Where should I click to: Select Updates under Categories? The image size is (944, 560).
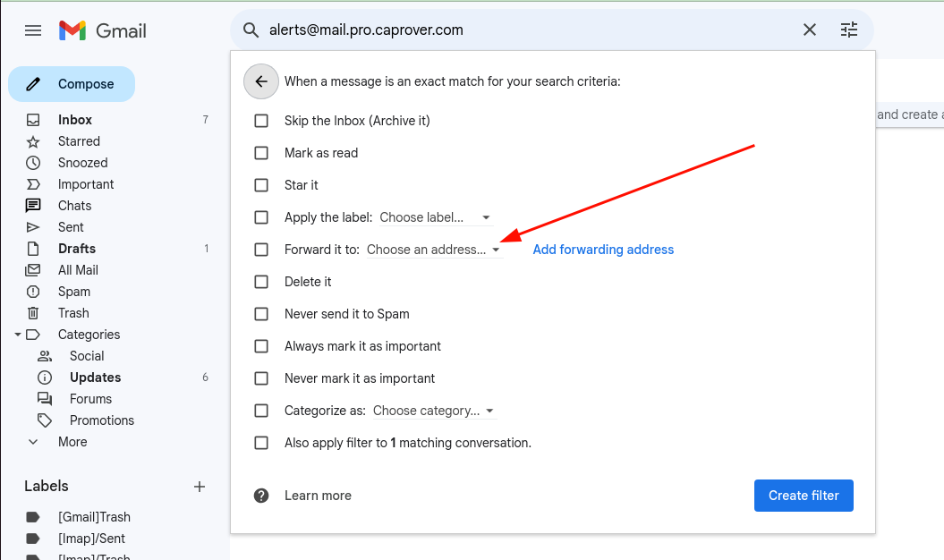(96, 377)
